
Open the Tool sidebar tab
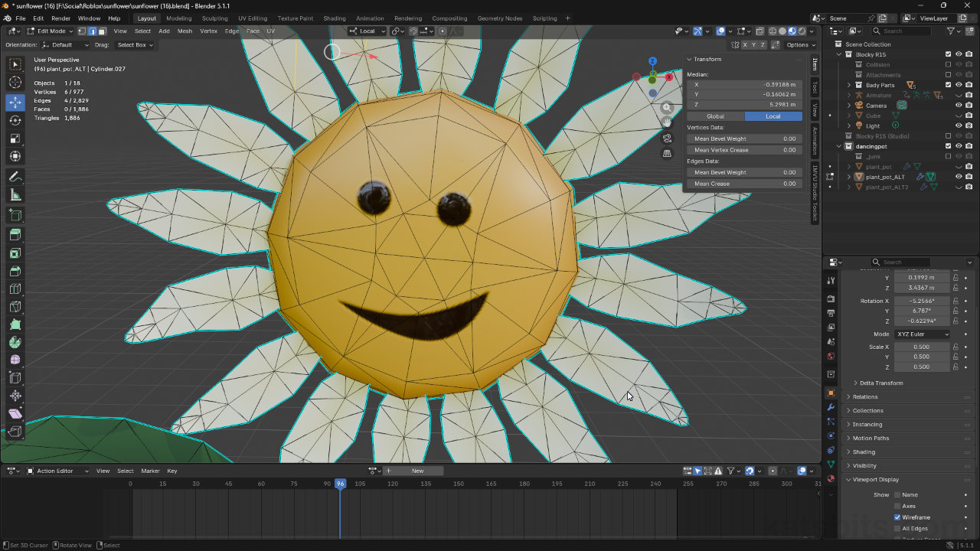tap(815, 86)
